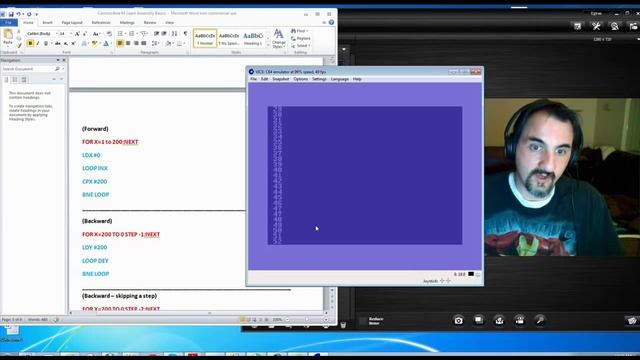
Task: Click the Bullets list icon
Action: 121,34
